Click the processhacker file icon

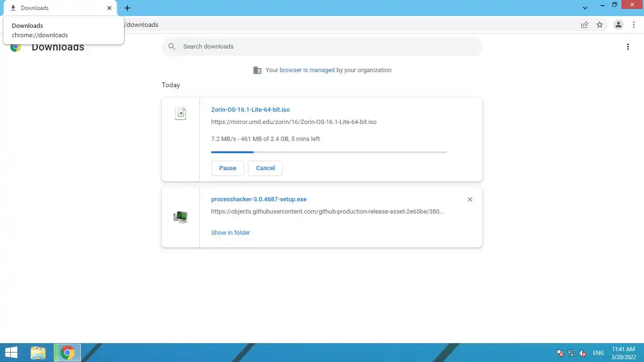pyautogui.click(x=181, y=217)
